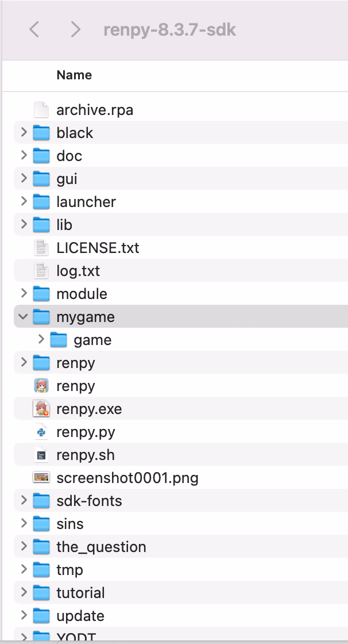
Task: Click the the_question folder name
Action: point(102,547)
